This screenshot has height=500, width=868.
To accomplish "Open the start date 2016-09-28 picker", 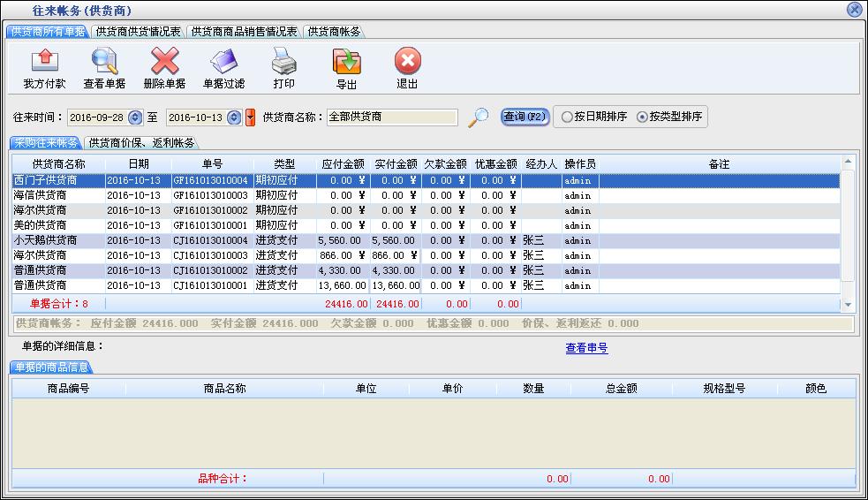I will [135, 117].
